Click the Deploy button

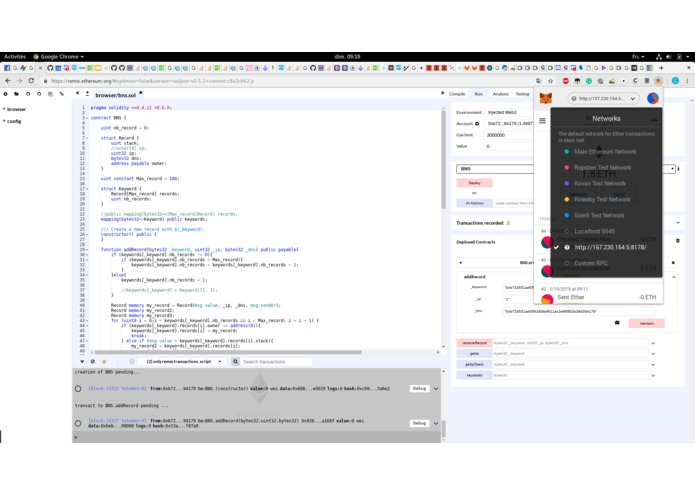click(x=474, y=183)
